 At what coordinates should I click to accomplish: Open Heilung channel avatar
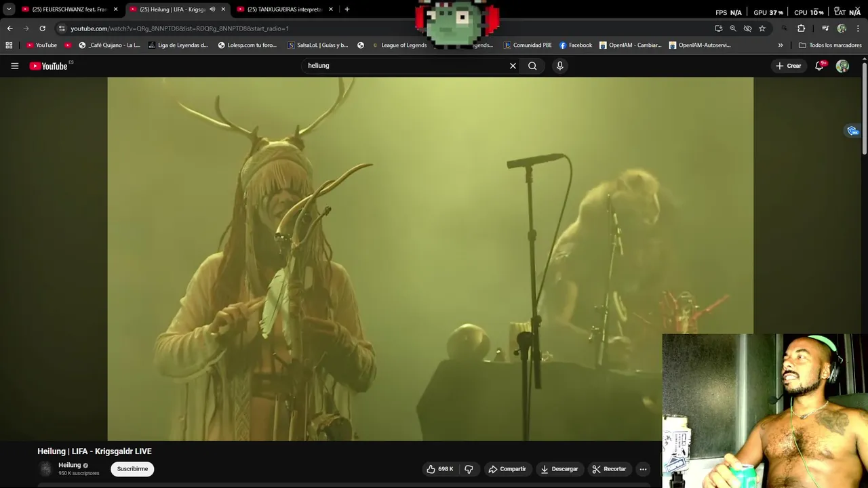[45, 469]
